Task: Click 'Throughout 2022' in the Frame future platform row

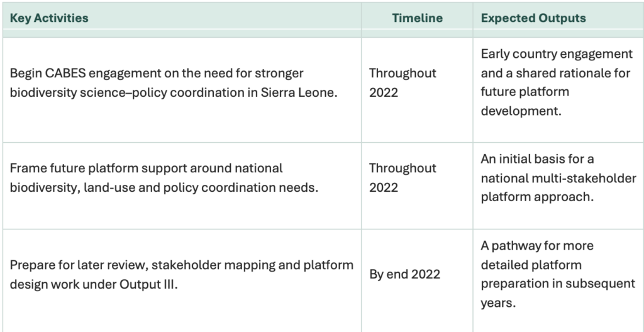Action: coord(402,178)
